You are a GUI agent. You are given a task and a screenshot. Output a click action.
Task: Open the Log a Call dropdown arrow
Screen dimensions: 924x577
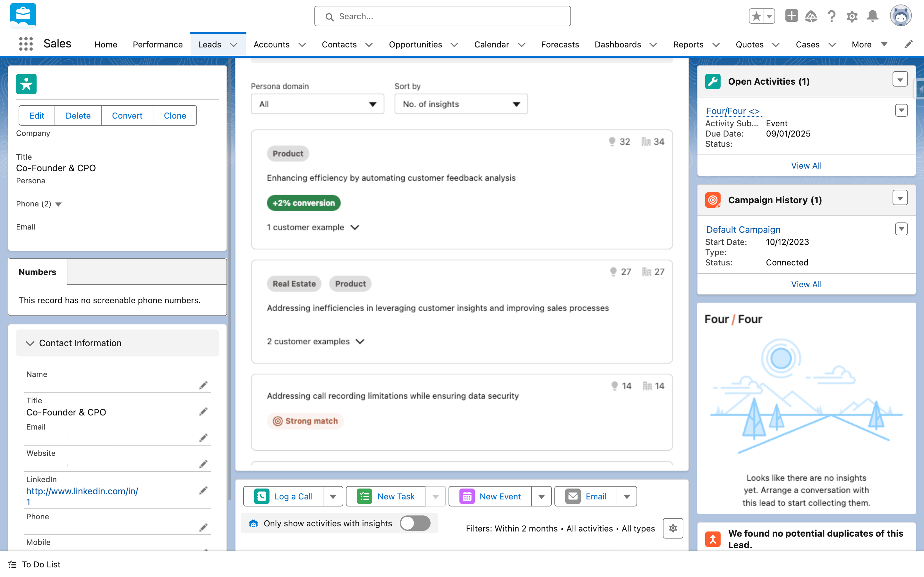(333, 497)
